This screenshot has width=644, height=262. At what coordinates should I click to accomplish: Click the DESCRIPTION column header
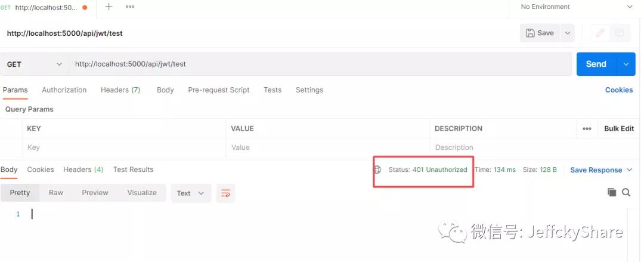pyautogui.click(x=459, y=128)
